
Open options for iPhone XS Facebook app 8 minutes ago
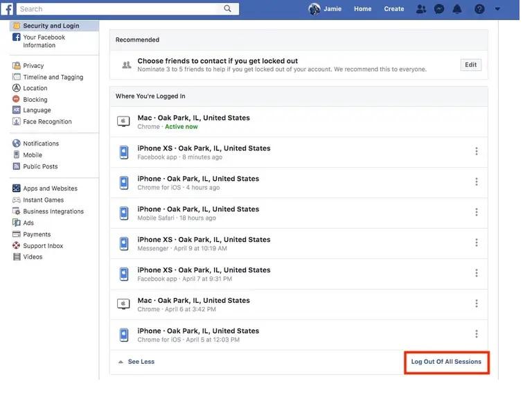[477, 152]
